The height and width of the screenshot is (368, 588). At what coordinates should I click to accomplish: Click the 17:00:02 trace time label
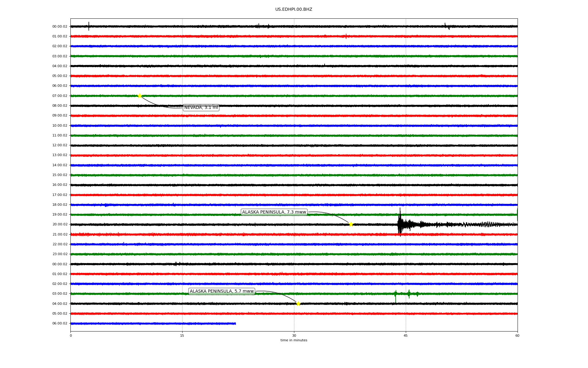pos(60,195)
